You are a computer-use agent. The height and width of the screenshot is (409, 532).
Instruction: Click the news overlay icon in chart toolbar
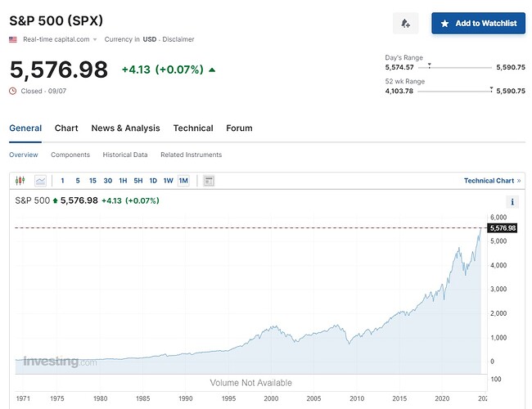[x=209, y=181]
